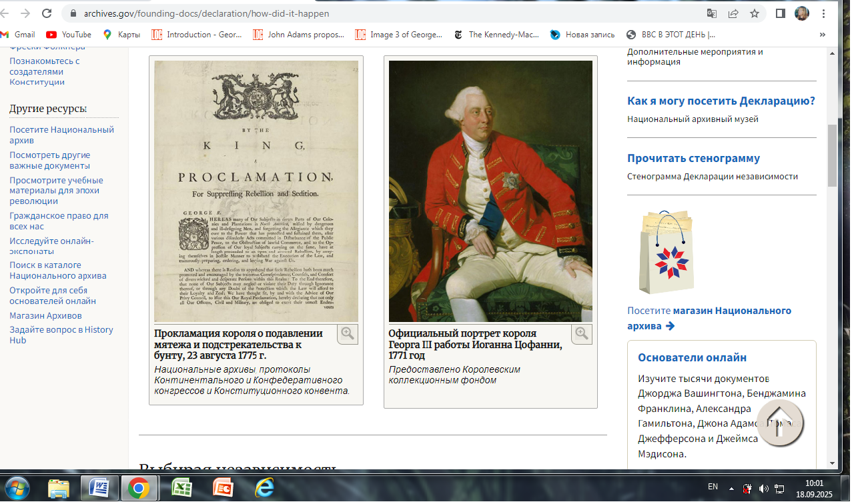Launch Internet Explorer from the taskbar

[264, 488]
